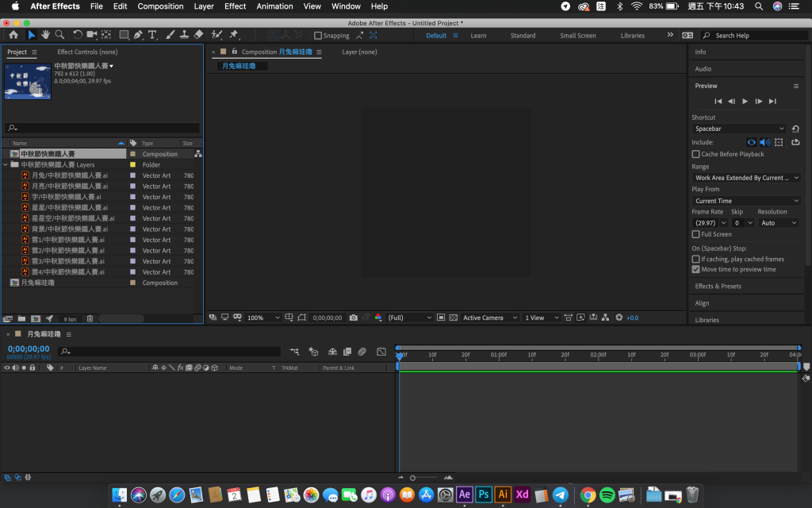Image resolution: width=812 pixels, height=508 pixels.
Task: Collapse the 中秋節快樂鐵人賽 Layers folder
Action: tap(6, 165)
